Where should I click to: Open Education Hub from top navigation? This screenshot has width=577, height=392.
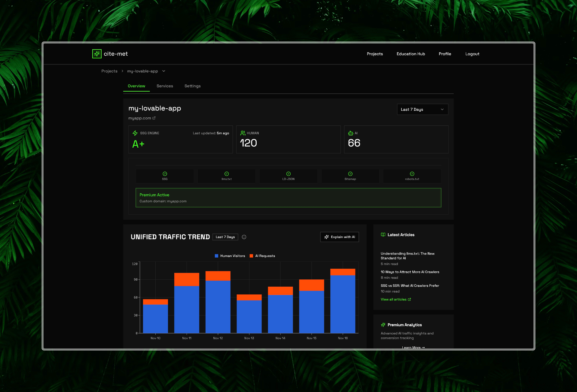click(411, 54)
